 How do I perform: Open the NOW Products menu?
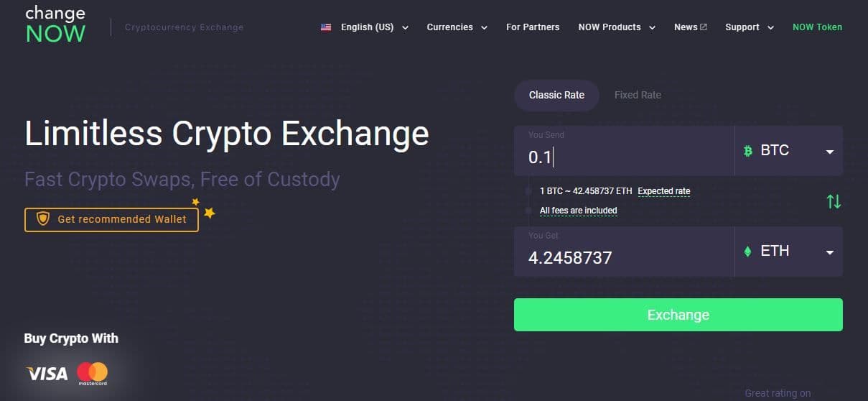pyautogui.click(x=617, y=27)
